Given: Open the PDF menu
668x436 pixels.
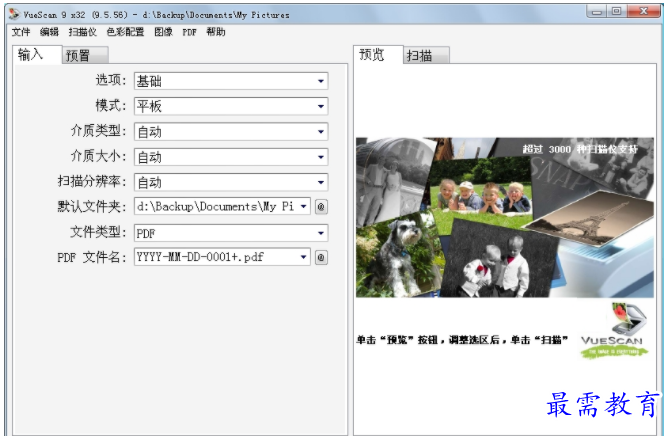Looking at the screenshot, I should pos(190,32).
